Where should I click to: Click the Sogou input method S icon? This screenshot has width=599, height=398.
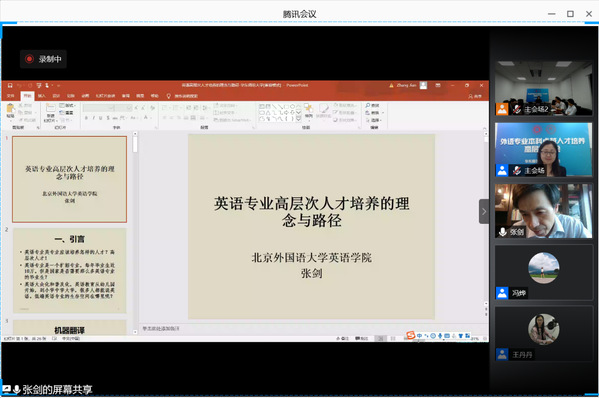(411, 335)
